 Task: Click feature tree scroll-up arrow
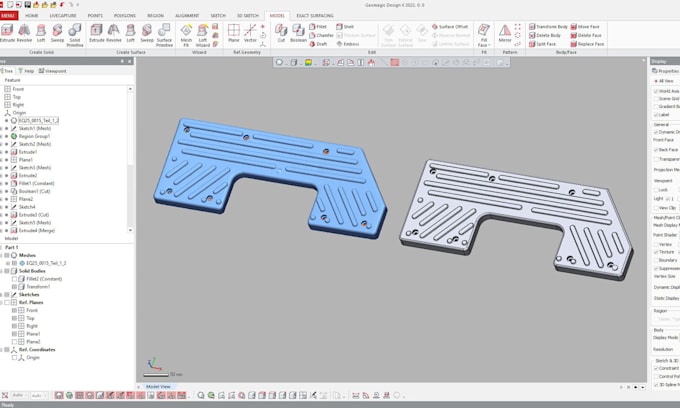click(130, 88)
